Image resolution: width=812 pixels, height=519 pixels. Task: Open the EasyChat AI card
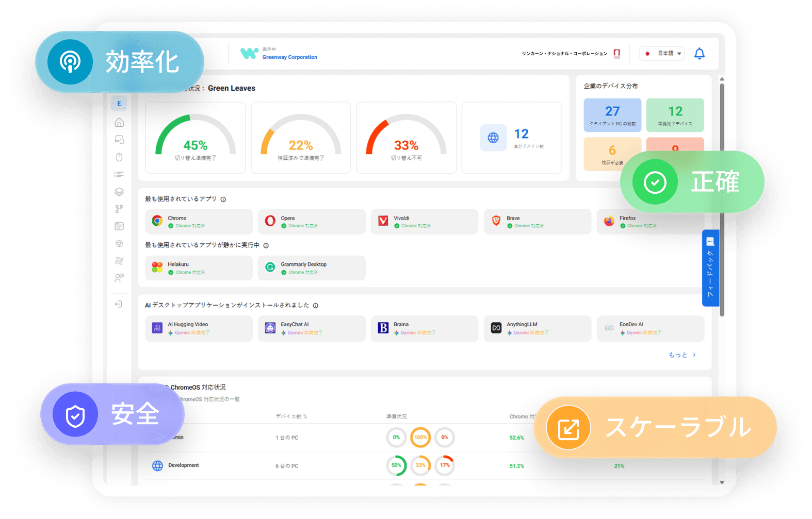(312, 328)
